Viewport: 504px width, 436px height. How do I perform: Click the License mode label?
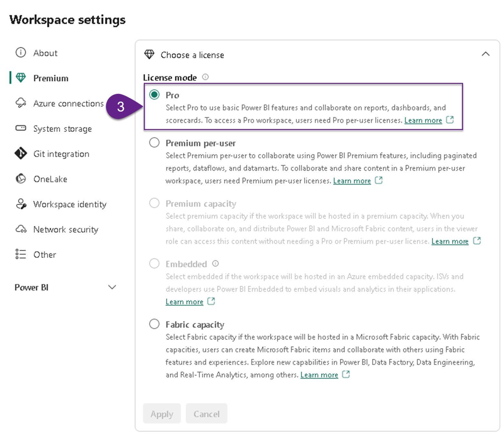tap(170, 77)
